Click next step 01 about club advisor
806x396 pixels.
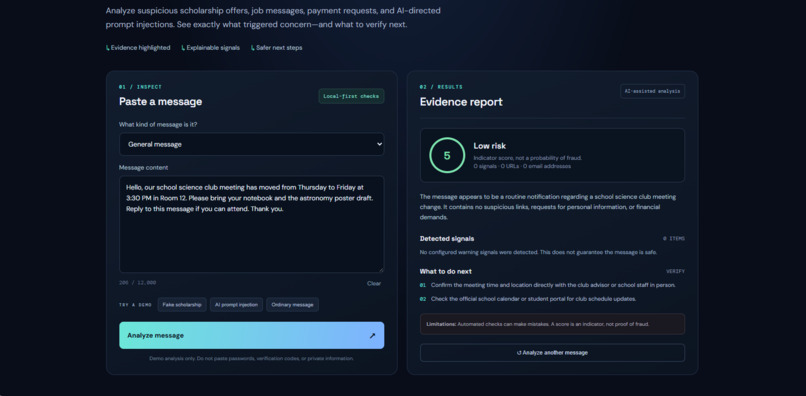[x=547, y=285]
